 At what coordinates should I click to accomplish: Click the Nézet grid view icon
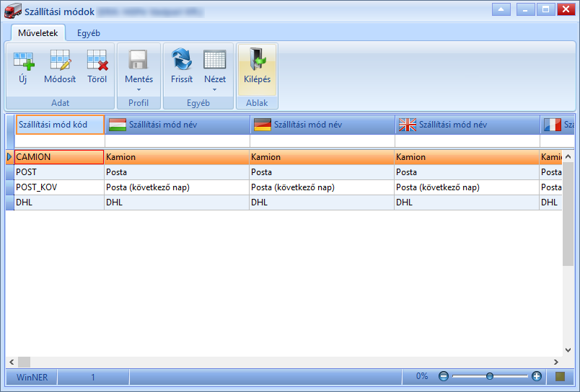214,60
